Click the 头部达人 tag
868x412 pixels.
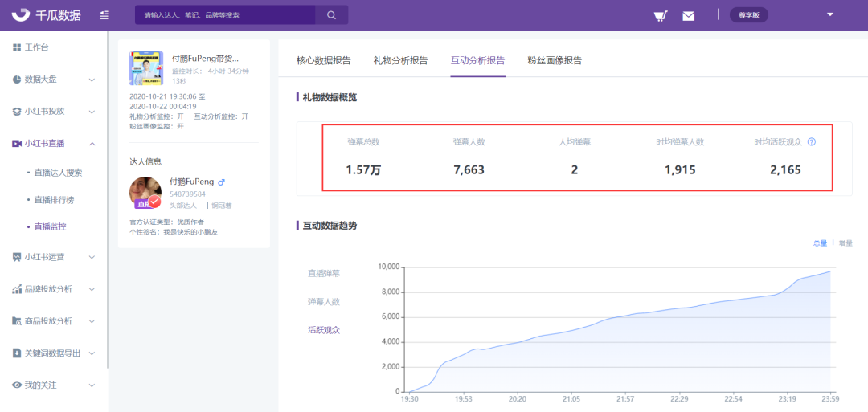183,205
